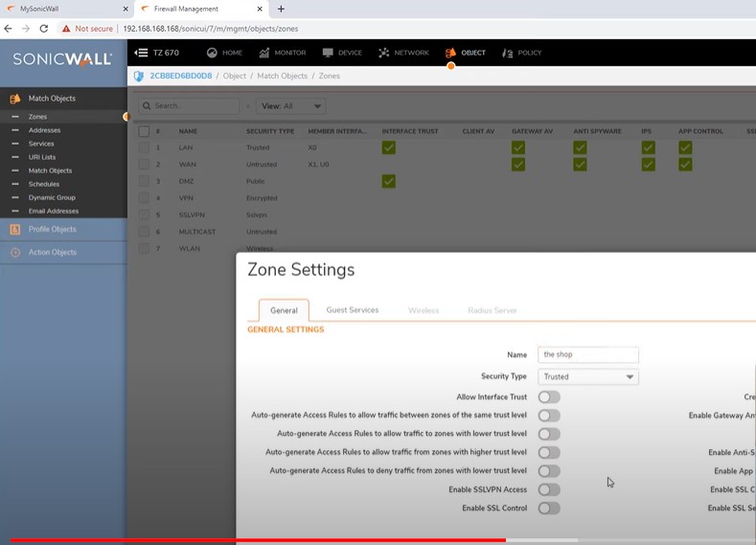Open the Security Type dropdown
756x545 pixels.
(x=587, y=377)
